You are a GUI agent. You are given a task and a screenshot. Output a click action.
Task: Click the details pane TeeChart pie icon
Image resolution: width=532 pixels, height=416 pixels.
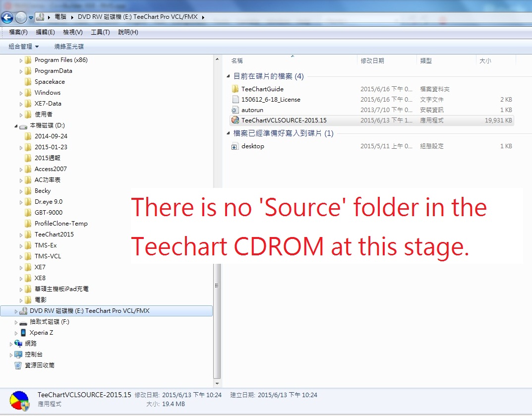click(19, 401)
